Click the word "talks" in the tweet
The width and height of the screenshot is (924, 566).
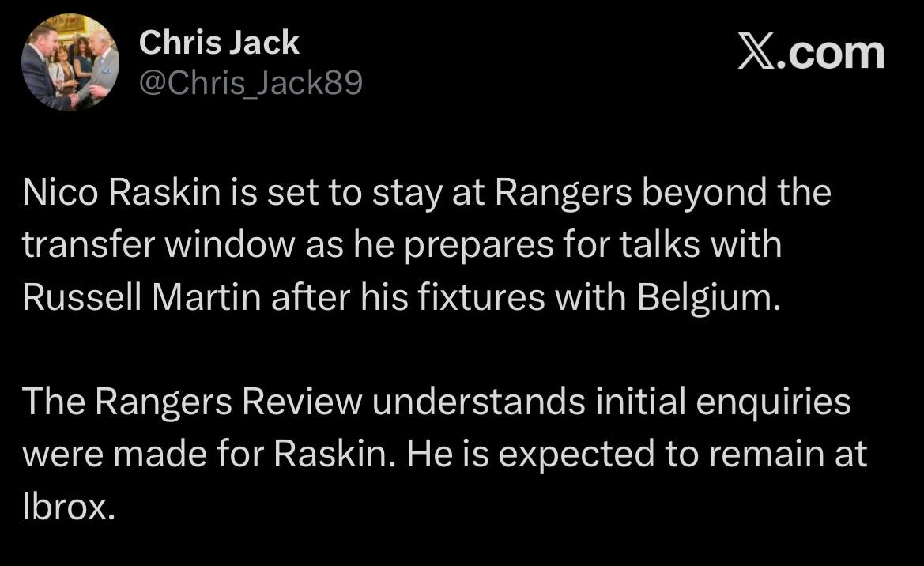pos(660,245)
